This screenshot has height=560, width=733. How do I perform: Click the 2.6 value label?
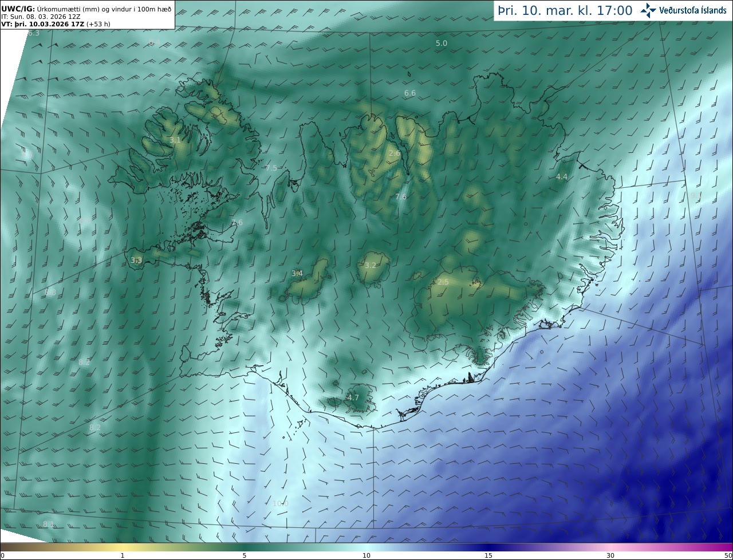395,153
